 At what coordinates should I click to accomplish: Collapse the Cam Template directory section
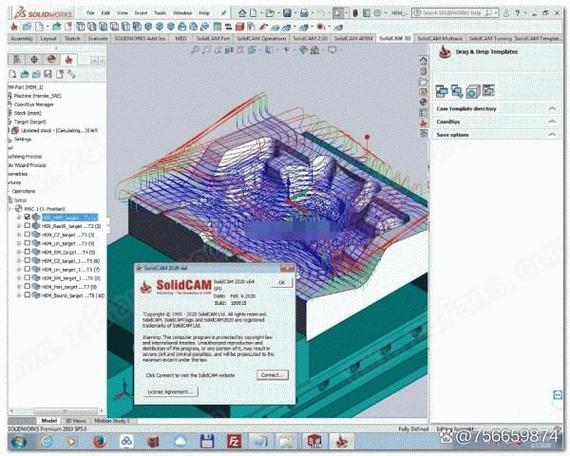552,109
